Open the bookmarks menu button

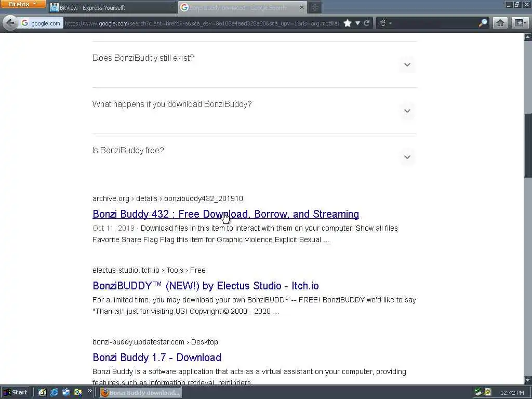click(520, 23)
